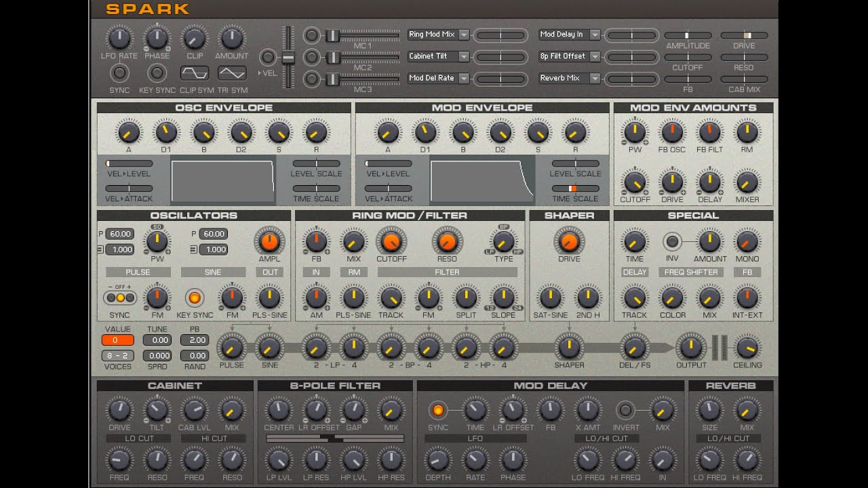Viewport: 868px width, 488px height.
Task: Toggle the MC3 round button
Action: click(x=311, y=79)
